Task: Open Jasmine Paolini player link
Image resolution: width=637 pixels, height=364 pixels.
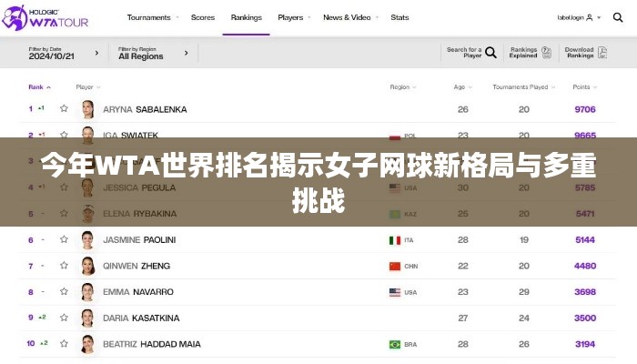Action: pyautogui.click(x=139, y=240)
